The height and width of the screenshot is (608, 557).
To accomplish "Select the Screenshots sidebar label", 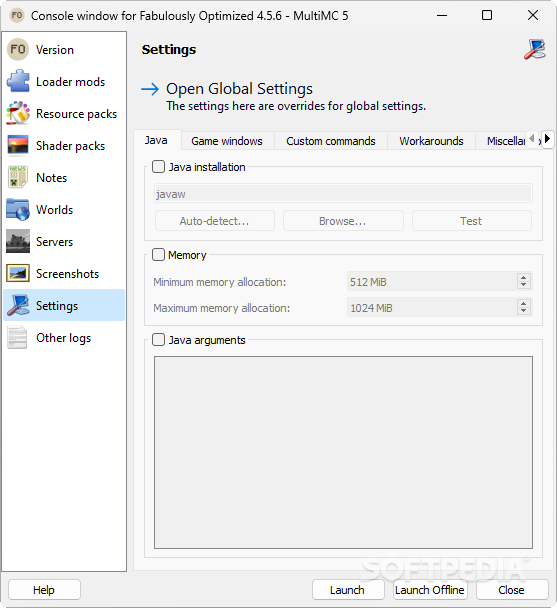I will click(67, 274).
